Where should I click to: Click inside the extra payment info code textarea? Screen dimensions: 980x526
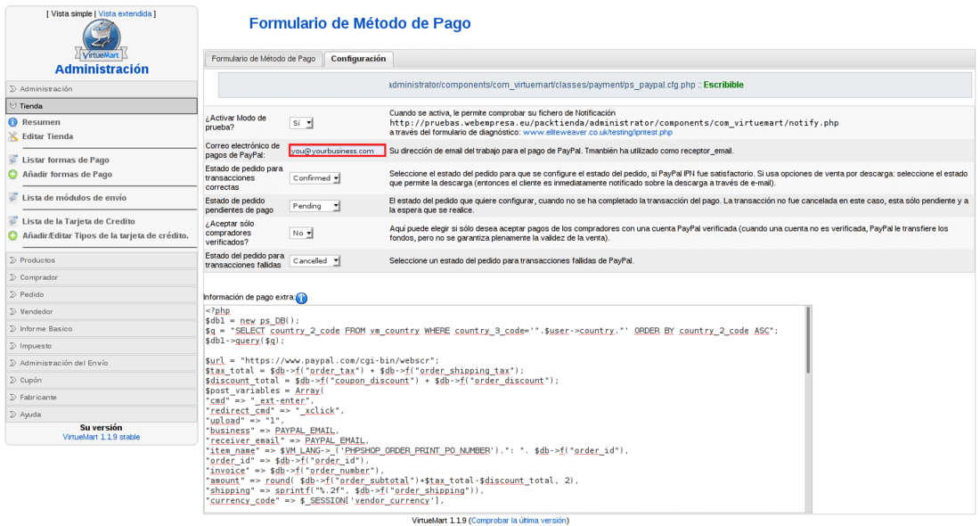[503, 410]
